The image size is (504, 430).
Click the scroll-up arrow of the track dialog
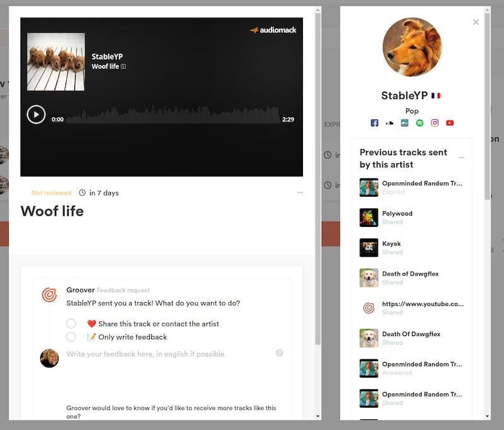coord(318,10)
